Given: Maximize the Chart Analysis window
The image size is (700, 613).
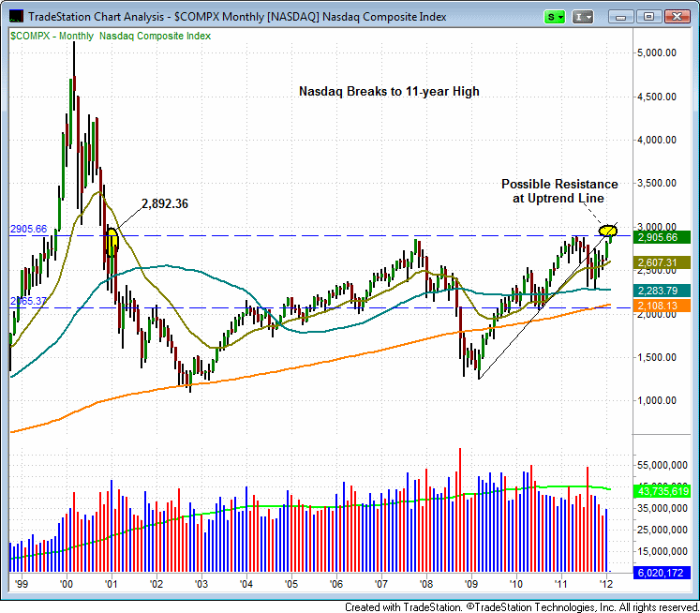Looking at the screenshot, I should pyautogui.click(x=648, y=17).
